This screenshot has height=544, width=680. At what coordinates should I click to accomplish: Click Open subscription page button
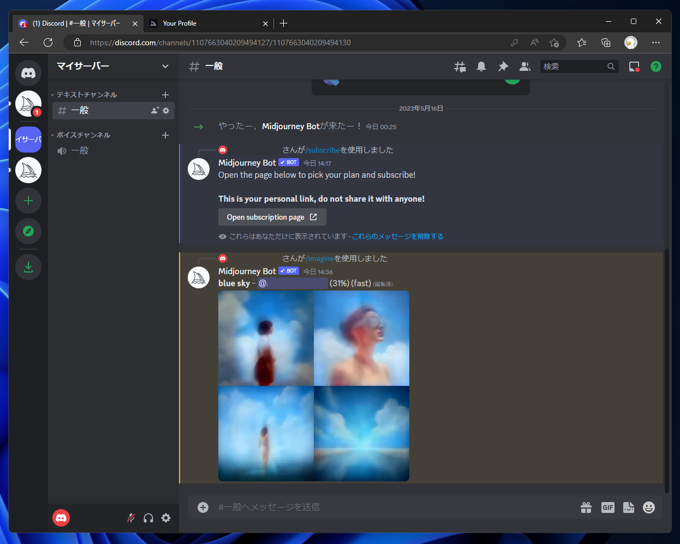point(272,217)
